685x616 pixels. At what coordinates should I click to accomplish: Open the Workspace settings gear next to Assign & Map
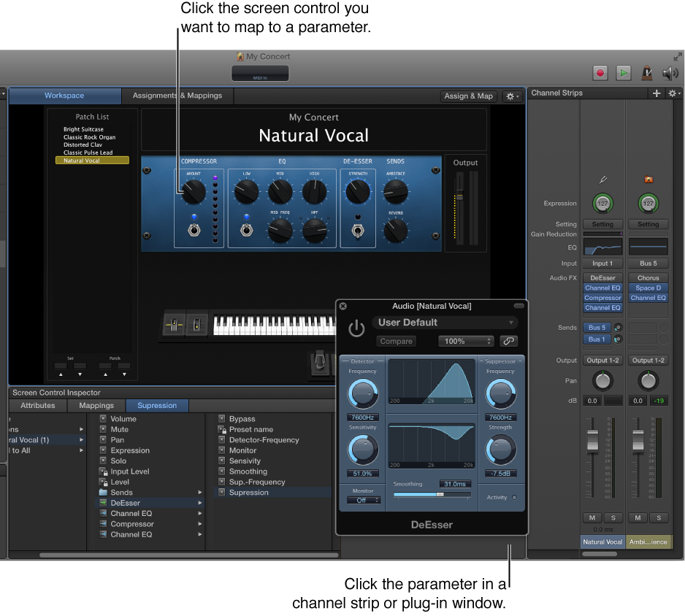(511, 96)
